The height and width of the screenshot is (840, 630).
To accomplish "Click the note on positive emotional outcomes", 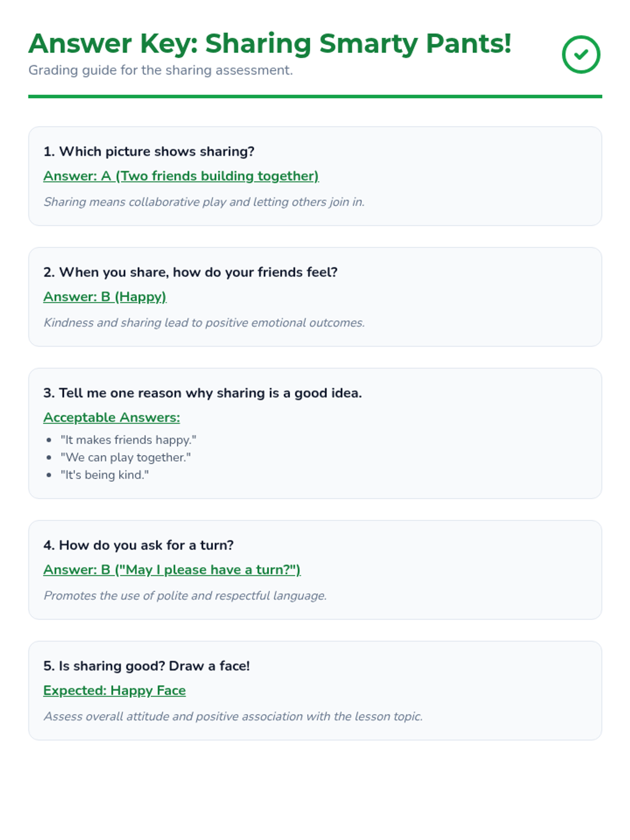I will 204,323.
